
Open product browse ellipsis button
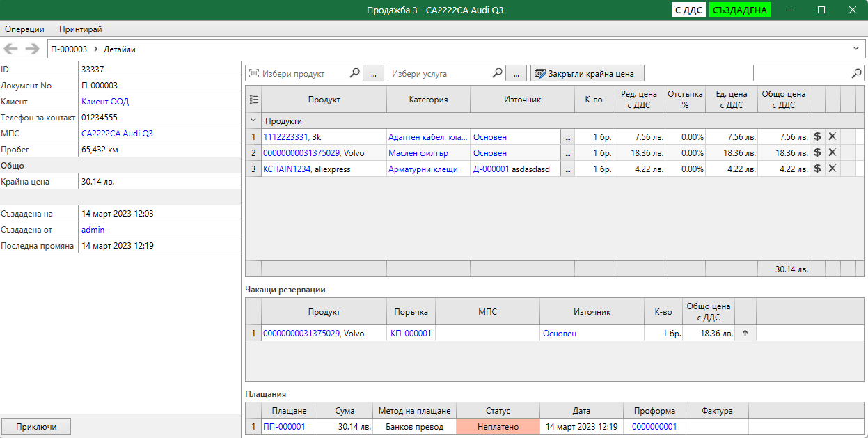pos(374,73)
